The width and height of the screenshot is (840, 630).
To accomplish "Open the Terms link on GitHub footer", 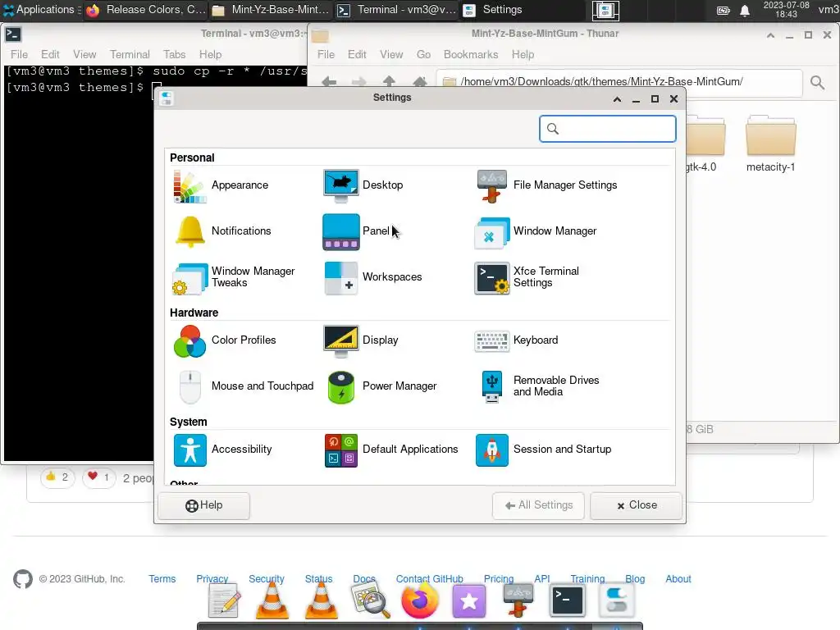I will (162, 579).
